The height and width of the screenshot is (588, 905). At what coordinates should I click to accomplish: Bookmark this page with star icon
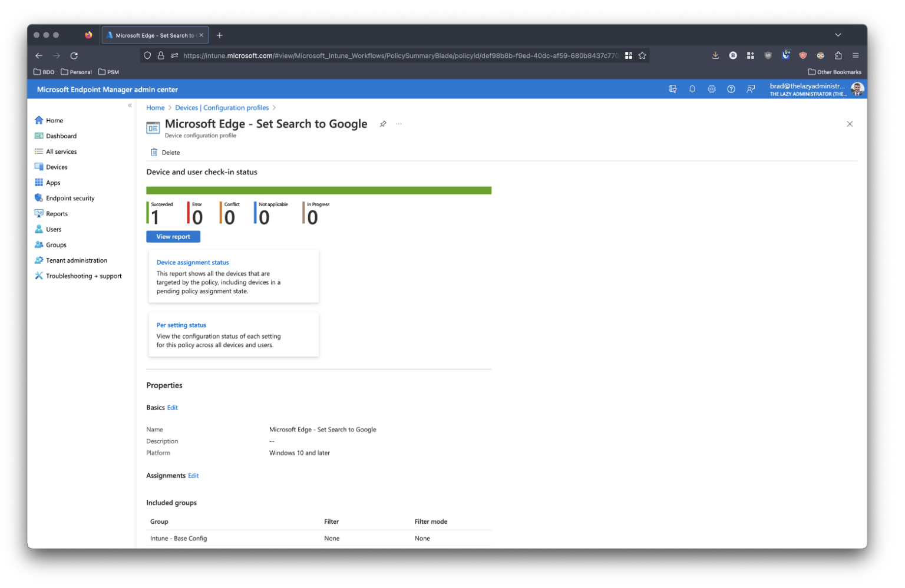(642, 55)
